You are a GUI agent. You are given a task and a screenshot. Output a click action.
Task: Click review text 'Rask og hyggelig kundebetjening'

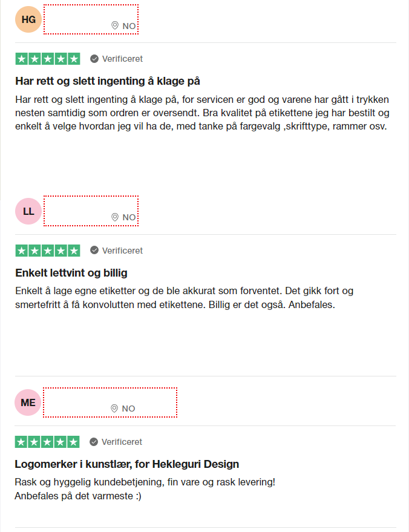click(x=145, y=489)
